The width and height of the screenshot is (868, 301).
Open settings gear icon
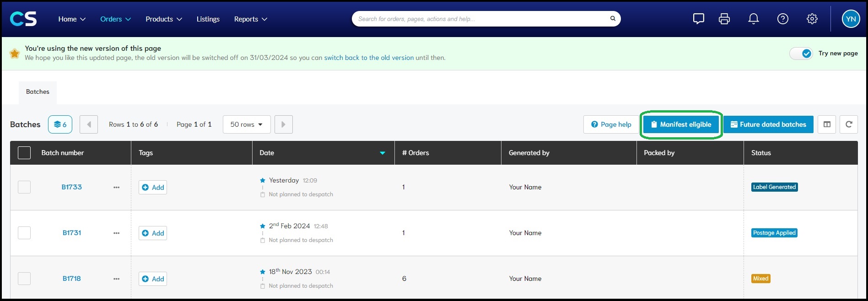[812, 19]
